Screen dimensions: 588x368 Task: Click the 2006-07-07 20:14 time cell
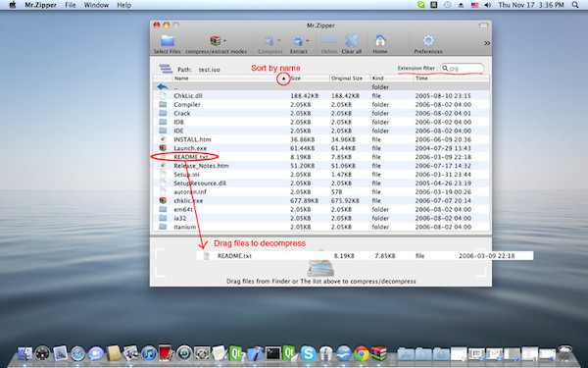coord(443,201)
